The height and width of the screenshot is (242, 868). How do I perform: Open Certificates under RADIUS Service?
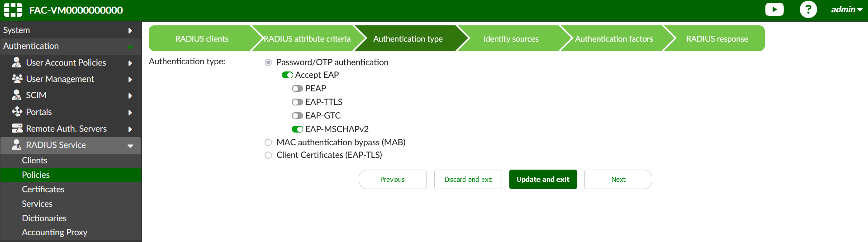43,189
